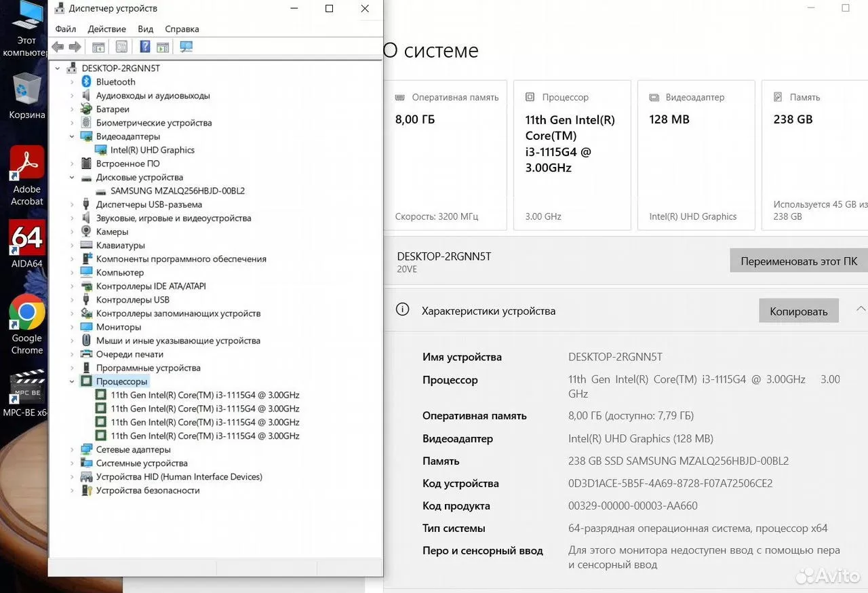Viewport: 868px width, 593px height.
Task: Collapse the DESKTOP-2RGNN5T root node
Action: [58, 69]
